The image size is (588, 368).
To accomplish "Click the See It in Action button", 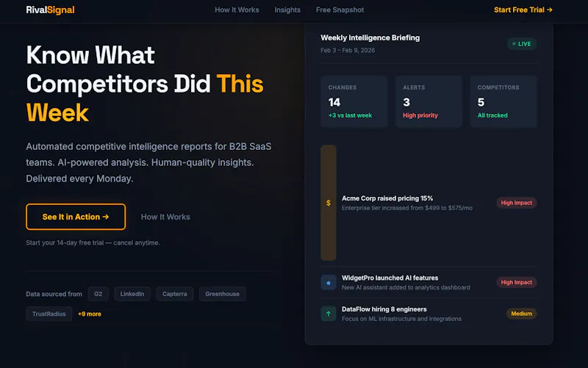I will (x=76, y=217).
